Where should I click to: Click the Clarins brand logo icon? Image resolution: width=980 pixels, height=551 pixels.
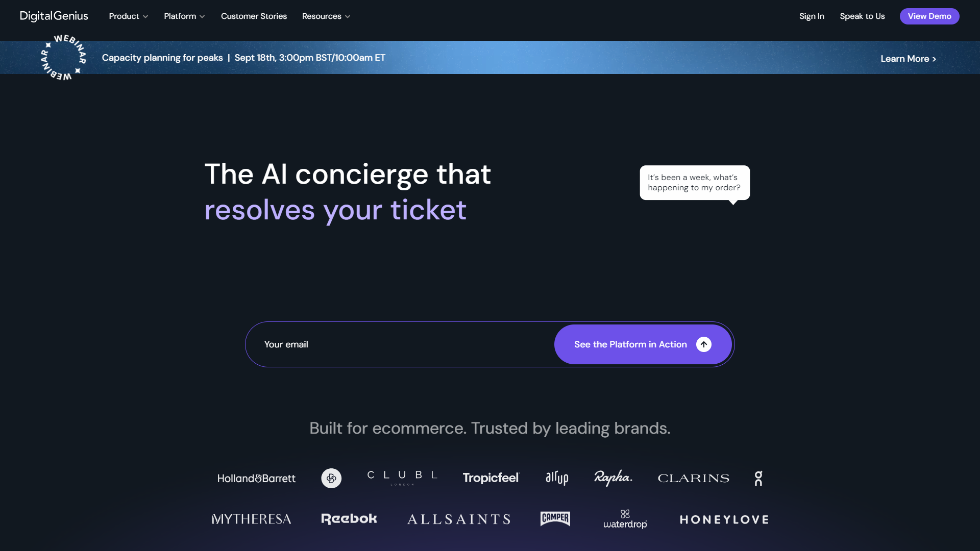click(x=693, y=479)
